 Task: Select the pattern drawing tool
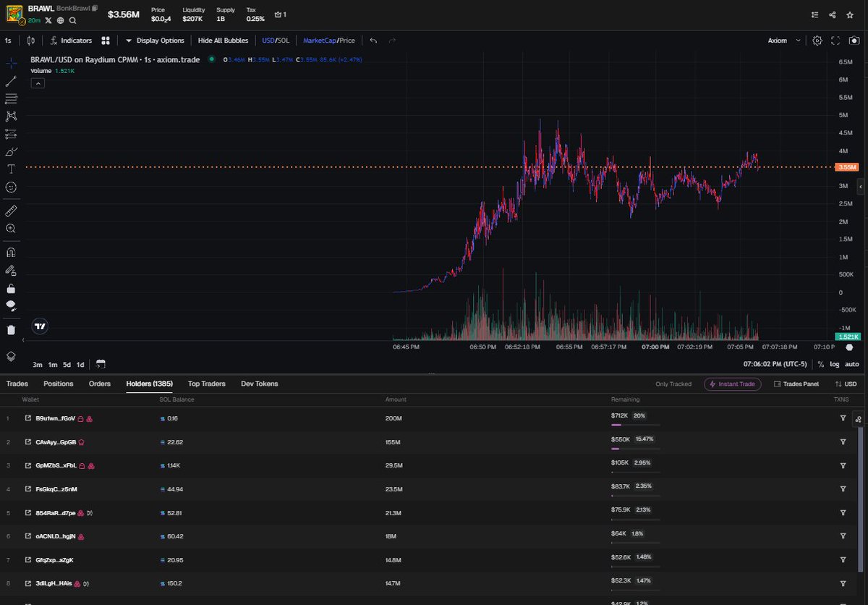(x=11, y=116)
